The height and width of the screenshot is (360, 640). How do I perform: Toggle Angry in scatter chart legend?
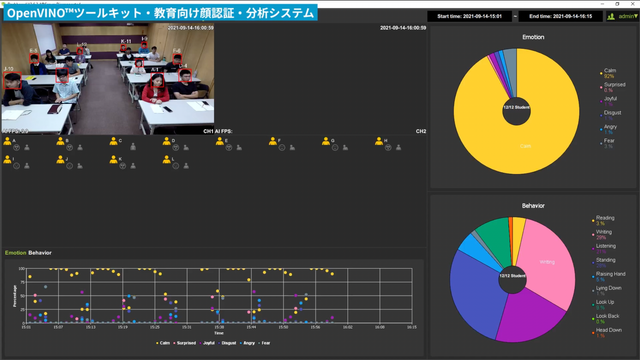(x=247, y=343)
